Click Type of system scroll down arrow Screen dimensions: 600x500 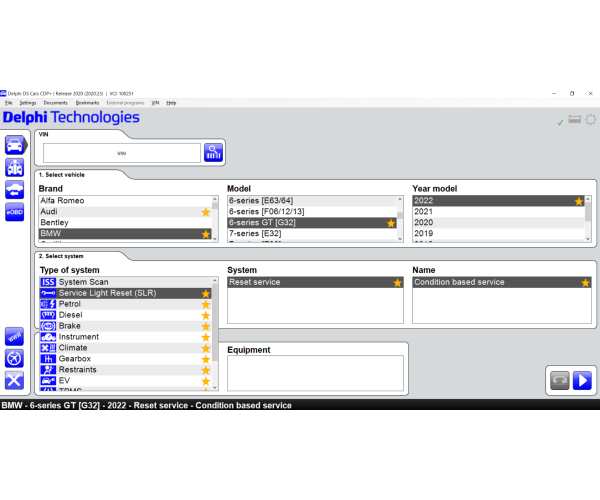point(215,387)
